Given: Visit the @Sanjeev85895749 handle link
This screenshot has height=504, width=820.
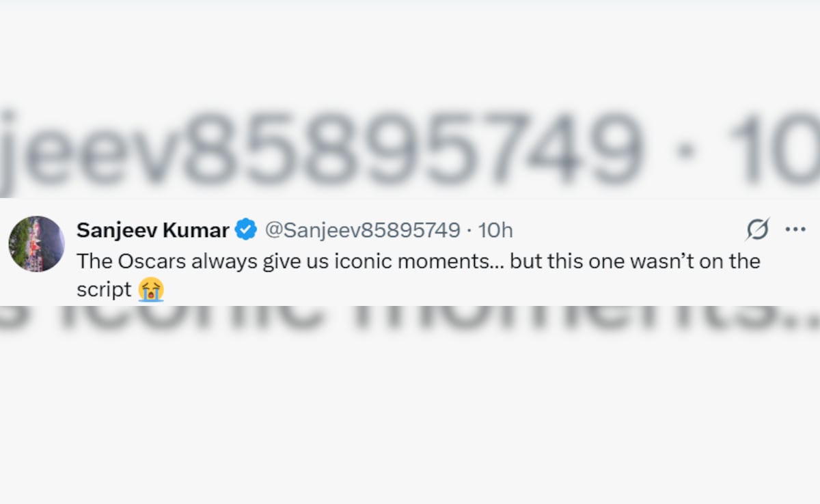Looking at the screenshot, I should pyautogui.click(x=362, y=230).
